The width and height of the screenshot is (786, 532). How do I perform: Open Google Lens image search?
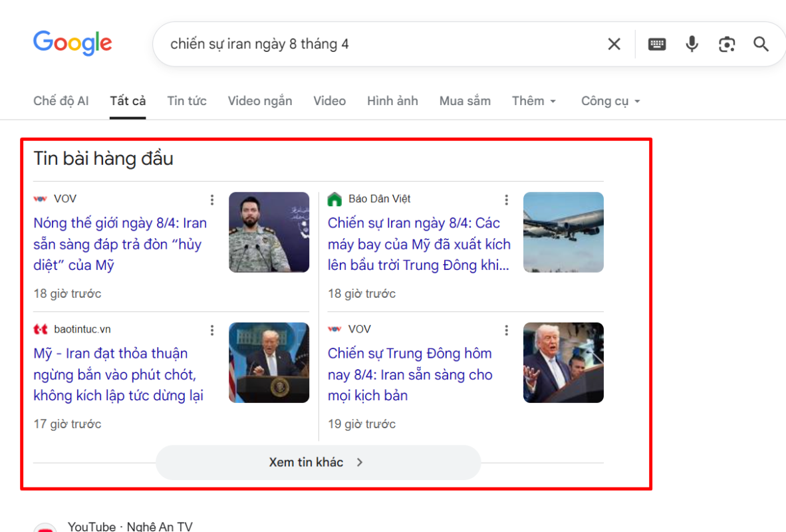click(727, 45)
